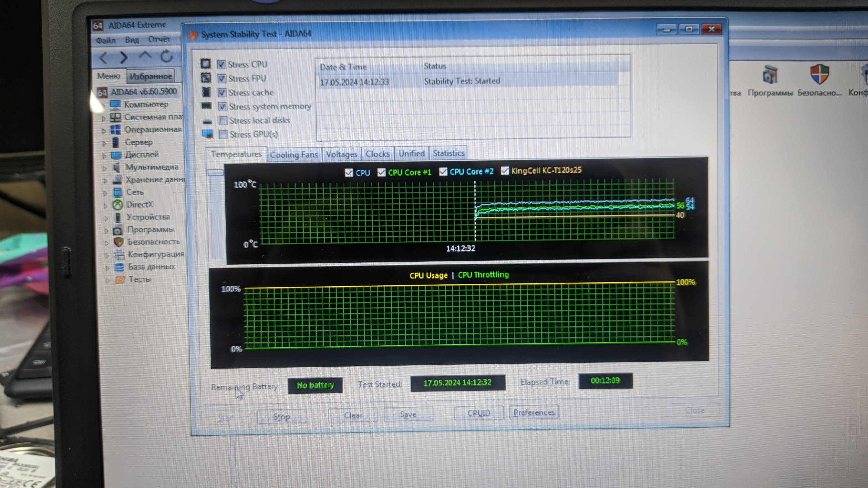Click the CPU chip icon beside Stress CPU

(206, 64)
